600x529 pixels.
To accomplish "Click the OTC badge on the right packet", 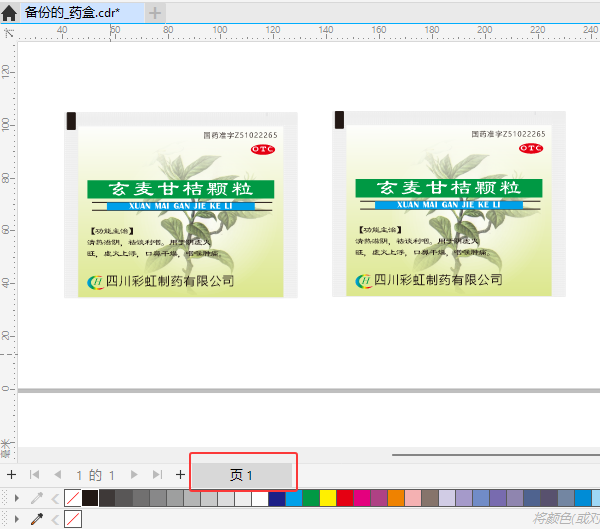I will click(x=531, y=148).
